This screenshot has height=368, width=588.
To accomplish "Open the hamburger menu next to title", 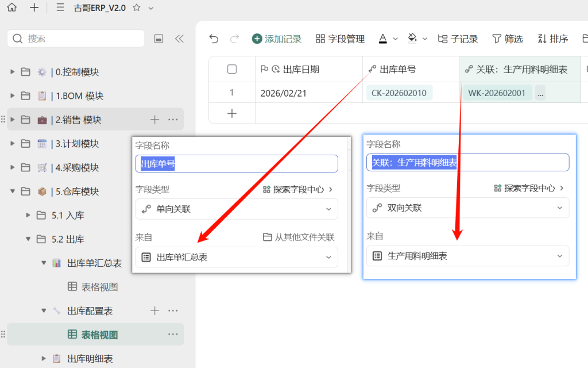I will (60, 7).
